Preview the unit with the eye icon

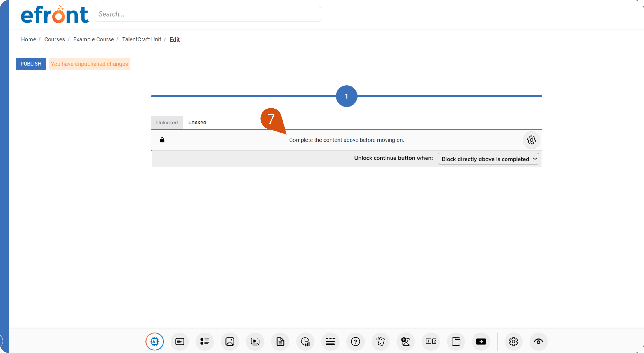539,341
